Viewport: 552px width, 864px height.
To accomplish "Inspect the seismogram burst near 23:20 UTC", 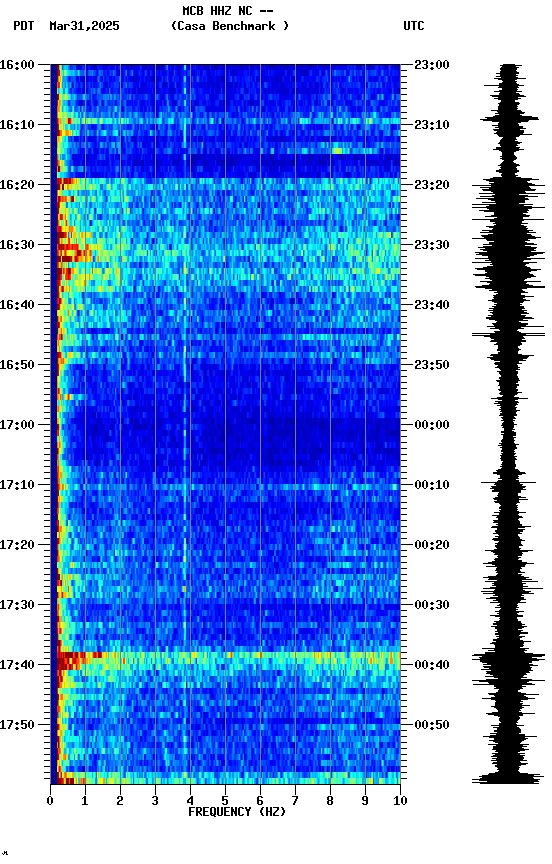I will click(508, 190).
